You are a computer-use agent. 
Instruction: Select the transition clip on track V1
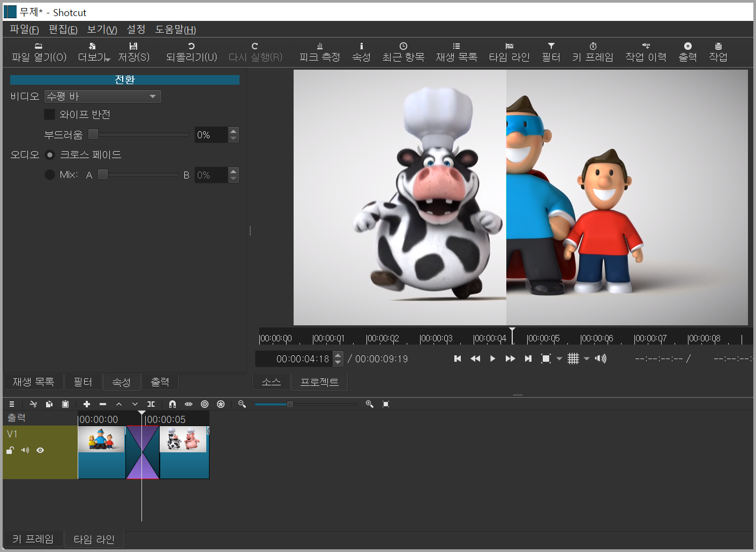[x=143, y=452]
